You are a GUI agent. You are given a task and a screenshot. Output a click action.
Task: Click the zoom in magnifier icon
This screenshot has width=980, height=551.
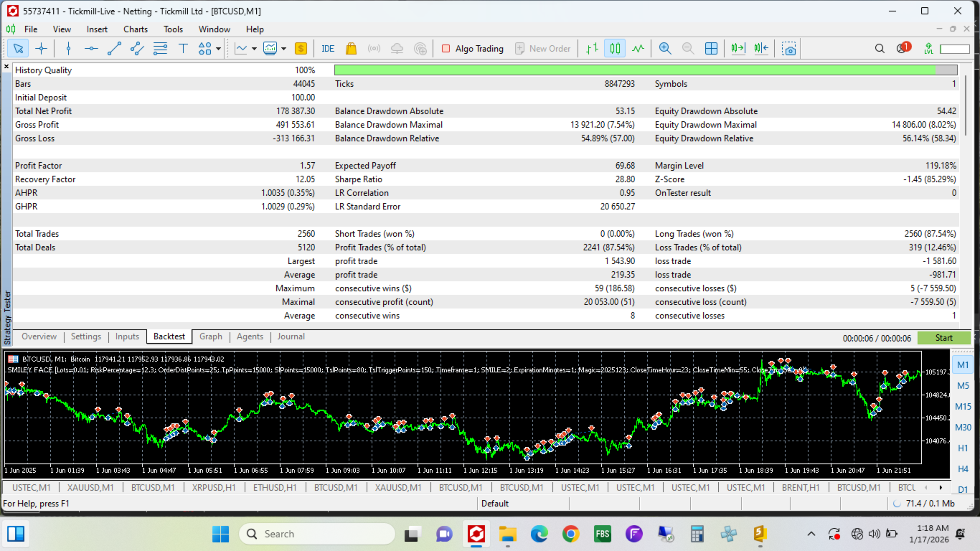665,49
